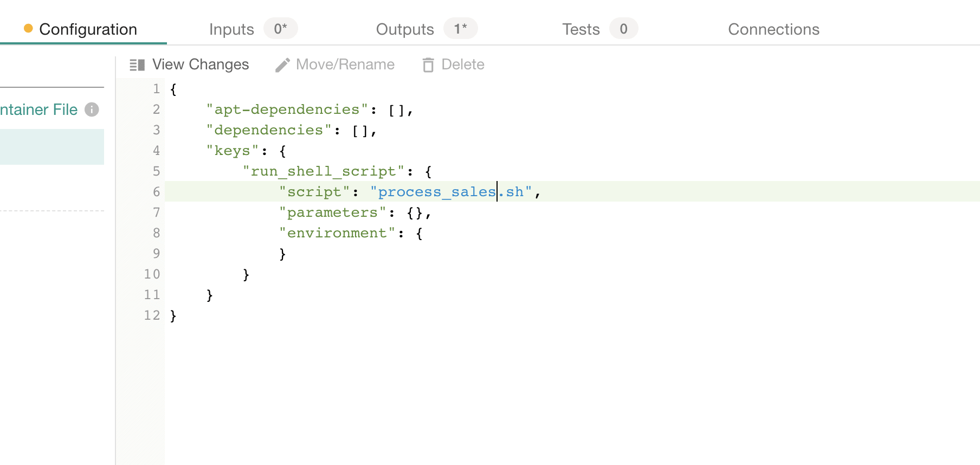Click the View Changes diff icon
Image resolution: width=980 pixels, height=465 pixels.
click(x=137, y=65)
